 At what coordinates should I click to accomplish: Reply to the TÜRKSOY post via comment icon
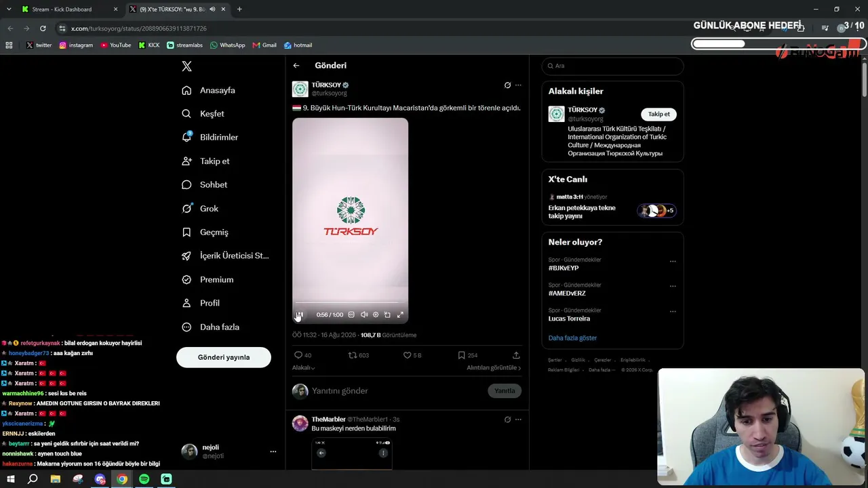click(298, 355)
